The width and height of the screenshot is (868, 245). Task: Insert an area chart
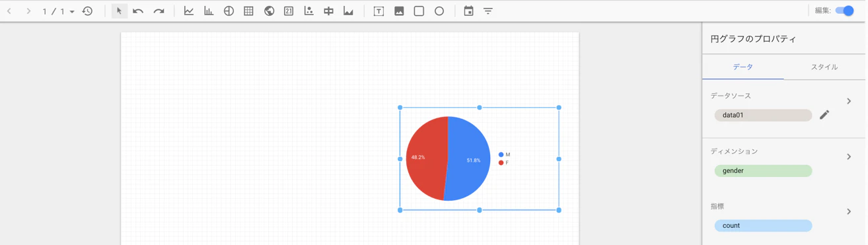tap(348, 11)
